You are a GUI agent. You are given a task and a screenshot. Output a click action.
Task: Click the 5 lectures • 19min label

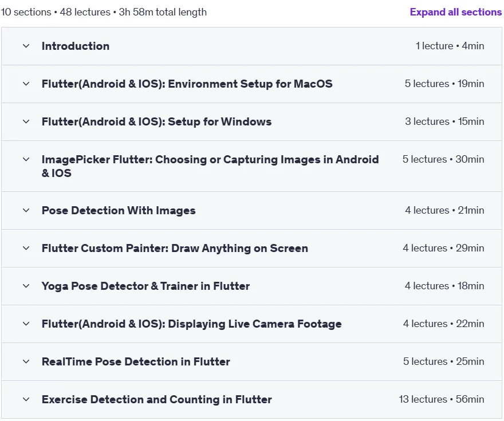click(x=444, y=84)
